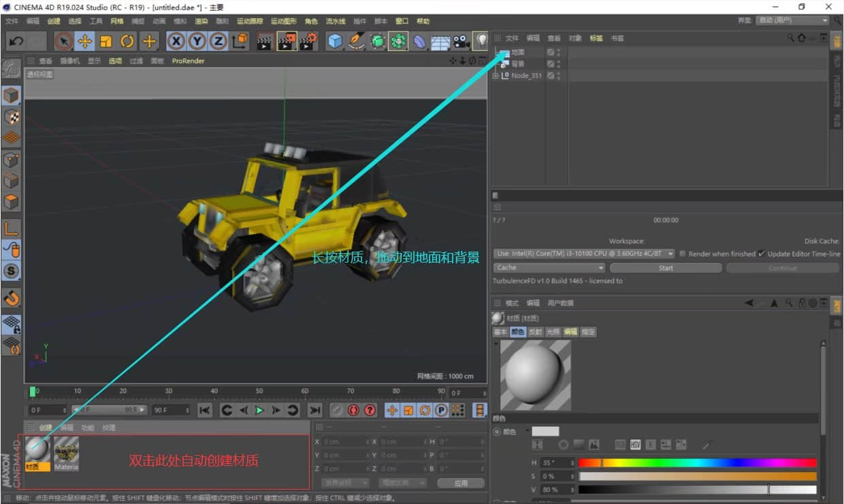Open the ProRender viewport menu

188,61
